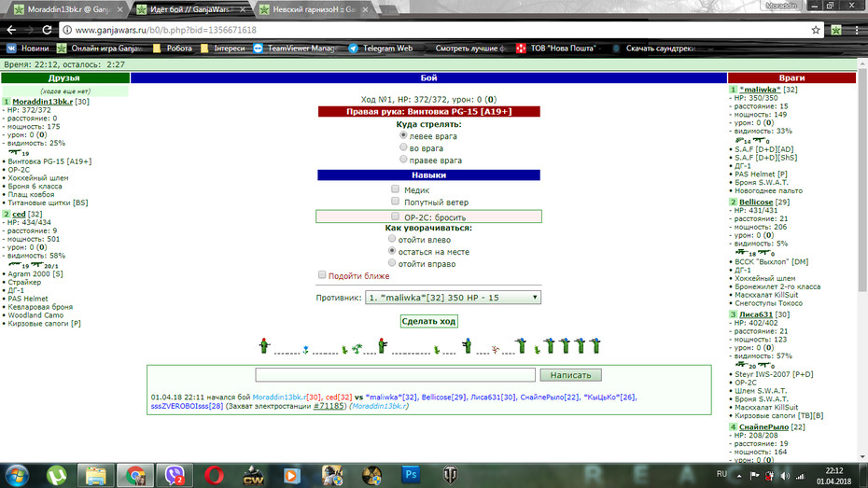Enable the Медик skill checkbox

pos(395,189)
